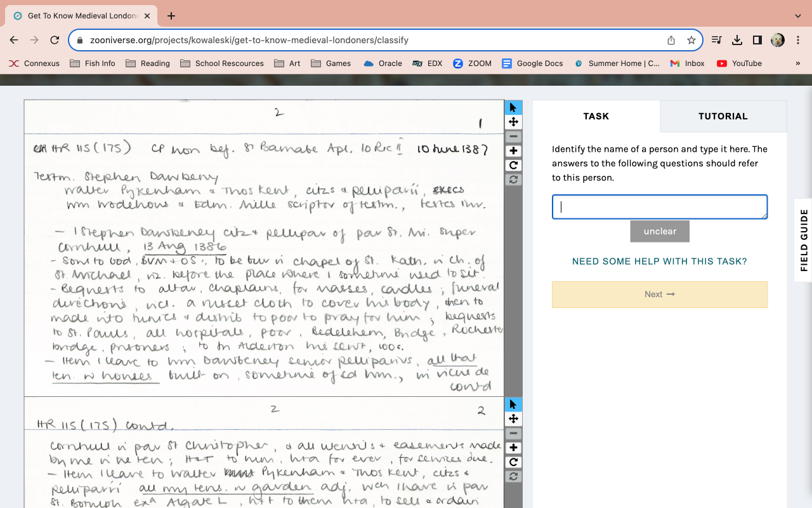Image resolution: width=812 pixels, height=508 pixels.
Task: Click the person name text field
Action: pos(660,207)
